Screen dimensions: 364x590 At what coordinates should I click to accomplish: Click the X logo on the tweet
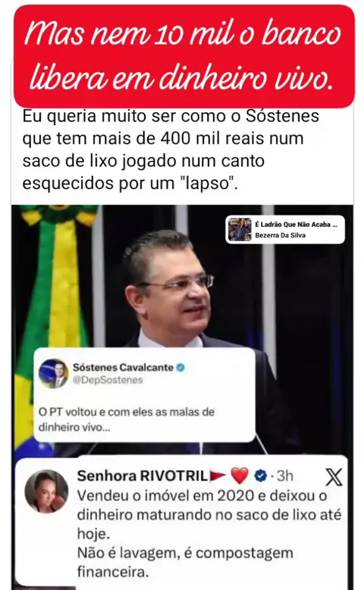click(334, 477)
